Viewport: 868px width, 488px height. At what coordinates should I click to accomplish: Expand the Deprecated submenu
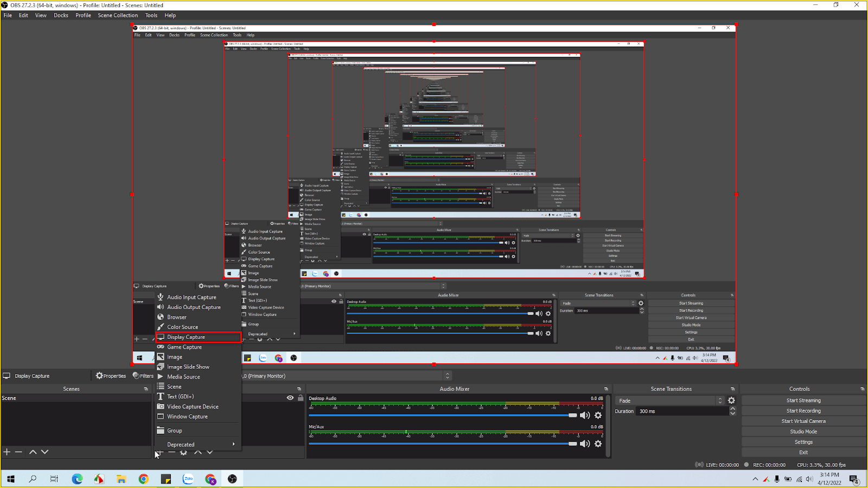click(x=199, y=445)
